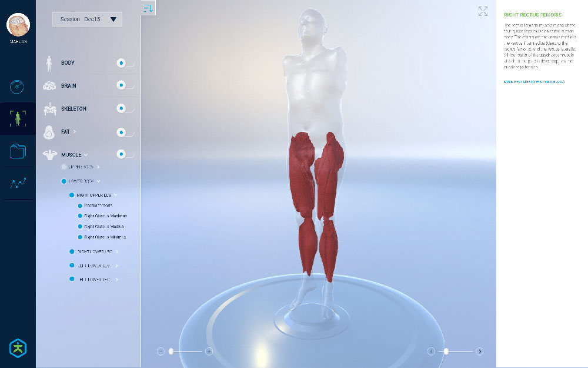This screenshot has height=368, width=588.
Task: Turn off the SKELETON visibility switch
Action: pos(125,108)
